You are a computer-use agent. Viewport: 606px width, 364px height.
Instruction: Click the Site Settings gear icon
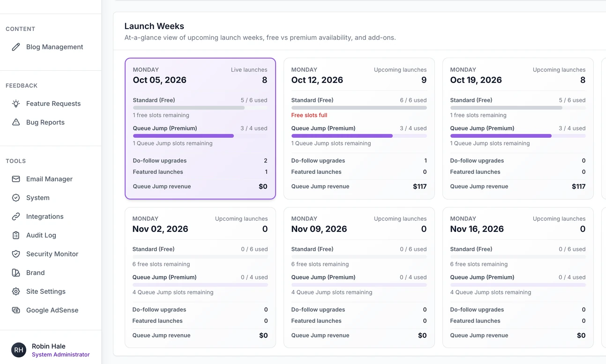(x=16, y=291)
